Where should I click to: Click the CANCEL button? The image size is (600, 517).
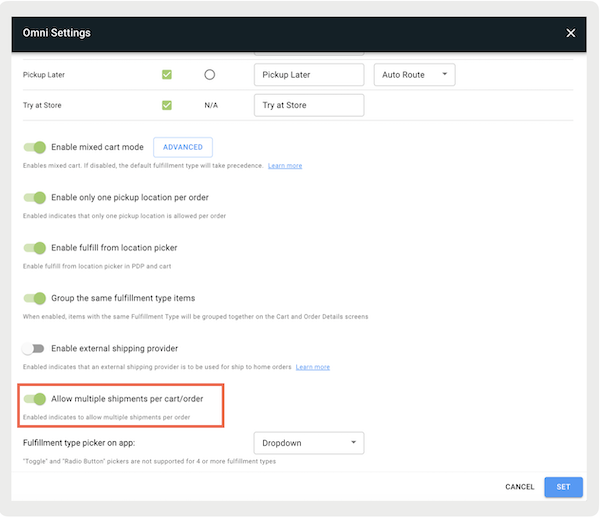point(519,487)
